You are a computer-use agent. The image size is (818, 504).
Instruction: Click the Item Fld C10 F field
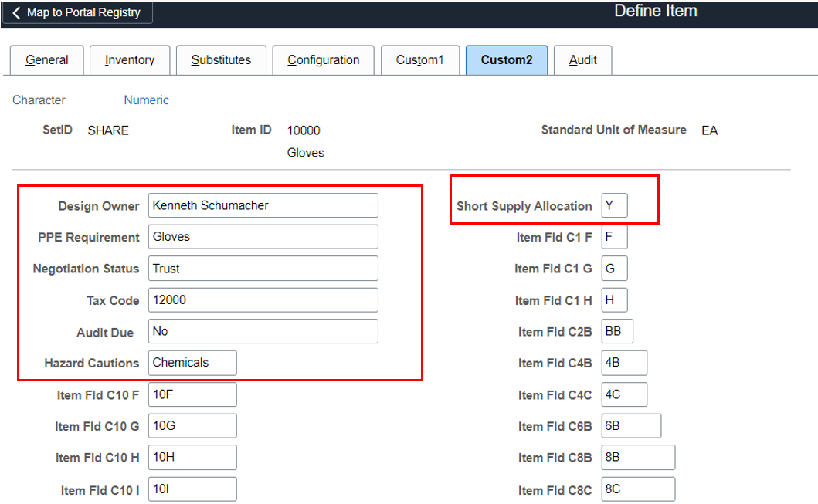[192, 394]
